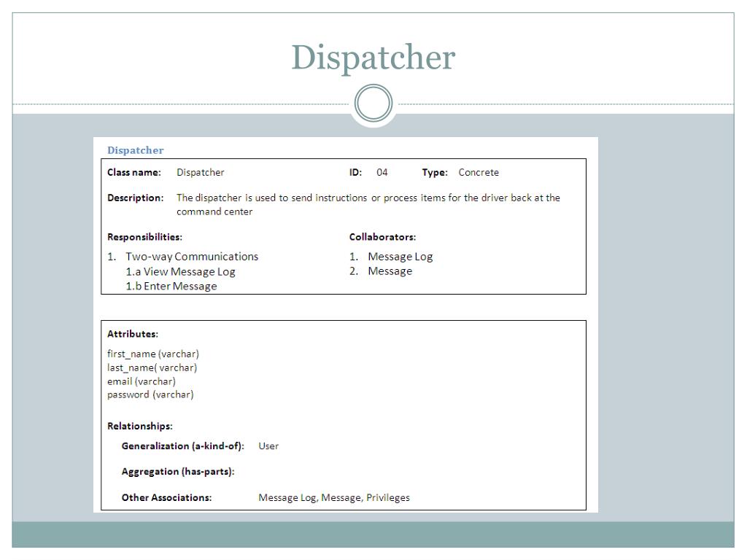Click the large 'Dispatcher' slide title

pyautogui.click(x=373, y=58)
